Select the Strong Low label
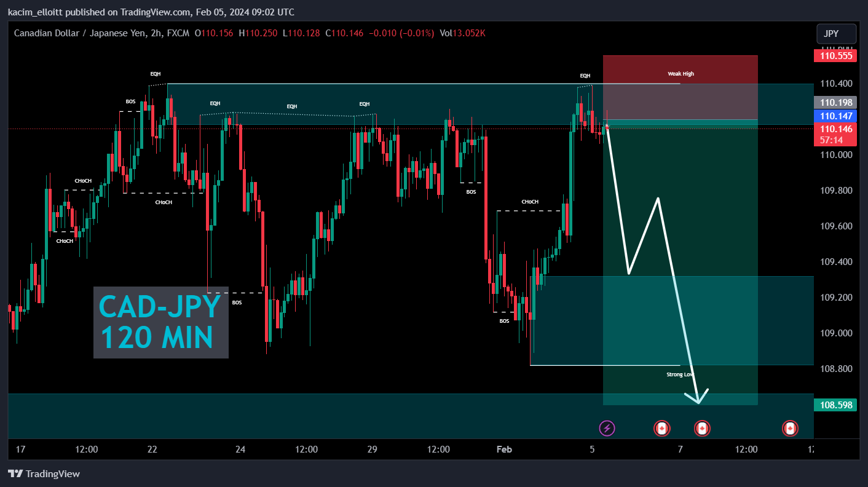 [x=681, y=374]
